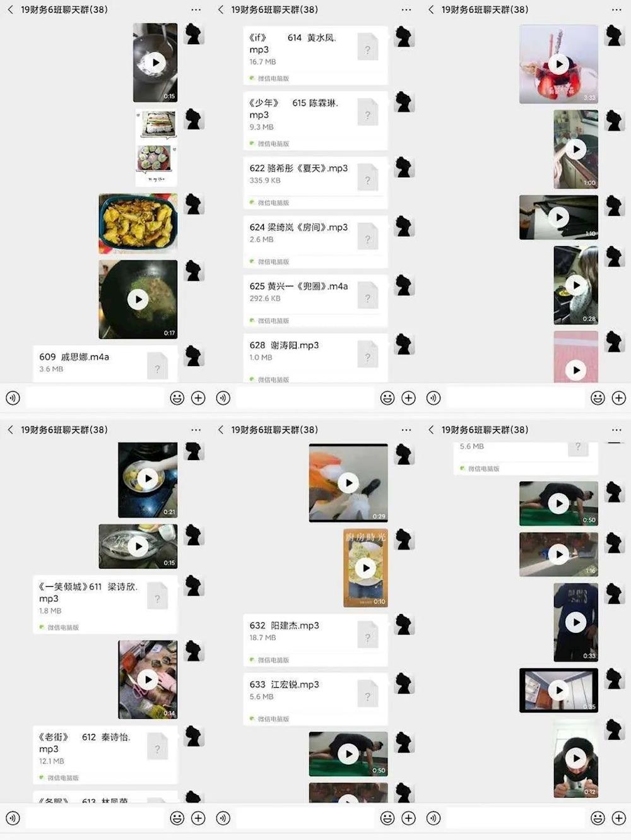Tap the unknown-file icon on 609 戚思娜.m4a

coord(158,366)
